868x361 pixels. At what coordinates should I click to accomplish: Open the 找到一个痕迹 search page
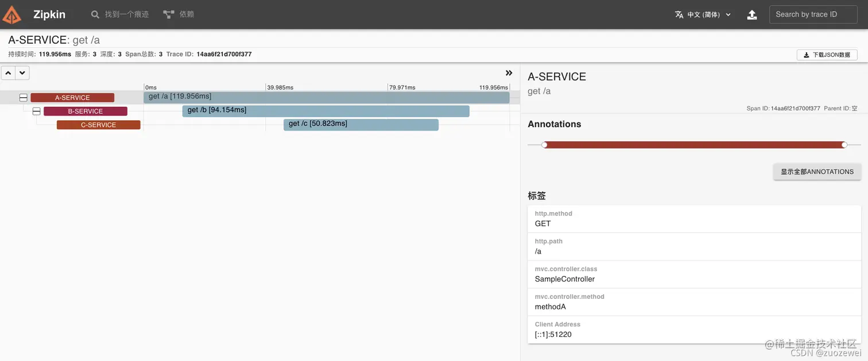tap(120, 14)
